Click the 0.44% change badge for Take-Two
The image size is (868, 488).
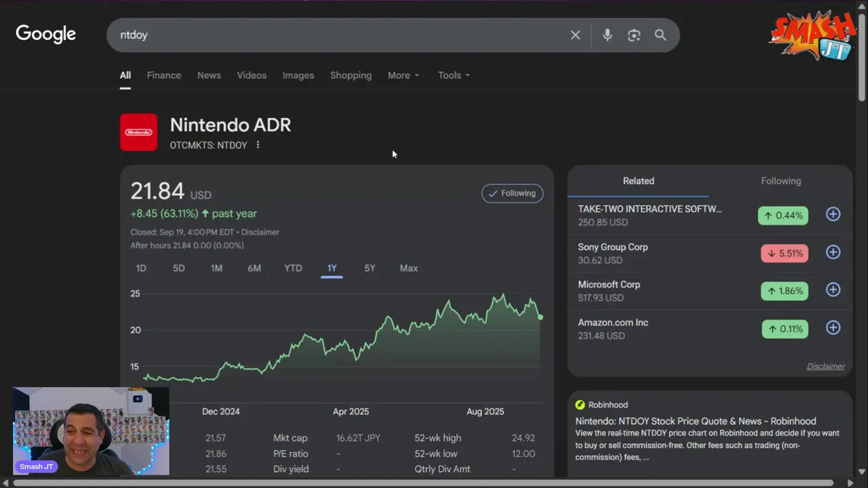point(783,216)
